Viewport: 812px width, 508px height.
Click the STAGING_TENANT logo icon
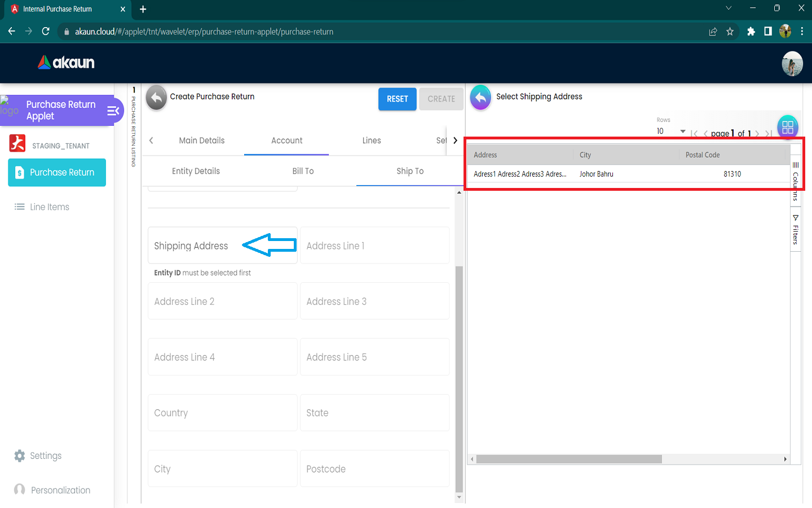point(17,143)
